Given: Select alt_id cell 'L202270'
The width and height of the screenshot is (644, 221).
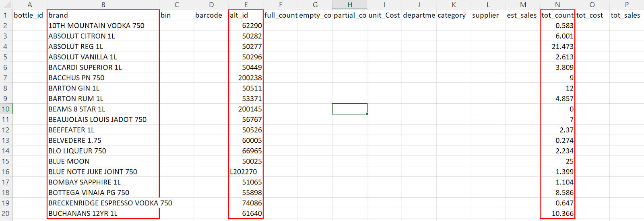Looking at the screenshot, I should pyautogui.click(x=246, y=172).
